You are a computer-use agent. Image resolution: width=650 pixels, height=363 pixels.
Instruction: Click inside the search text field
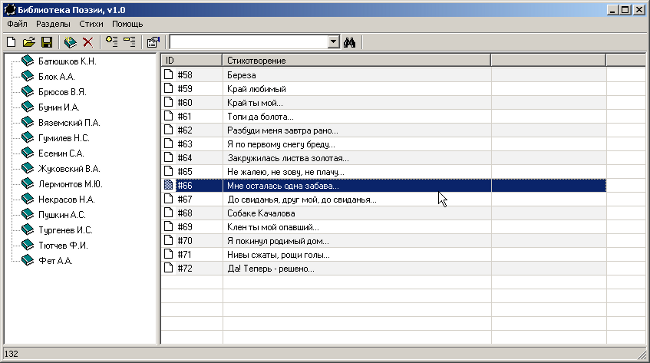pyautogui.click(x=249, y=42)
